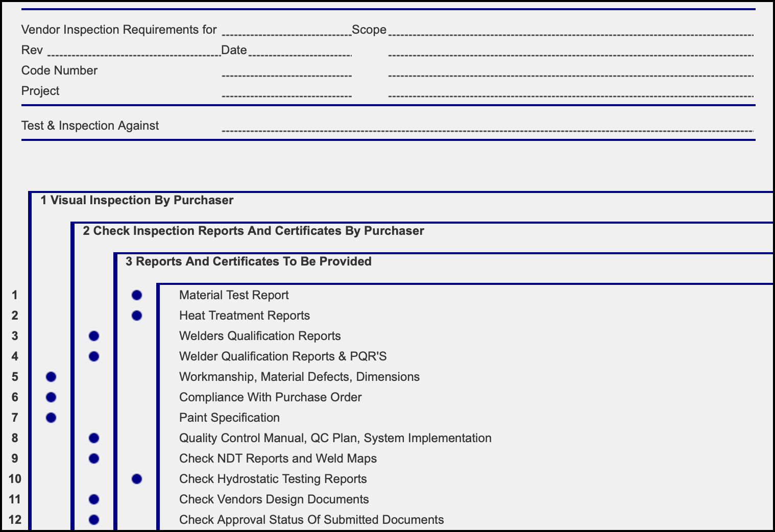The height and width of the screenshot is (532, 775).
Task: Select the dot for Check NDT Reports row
Action: (93, 458)
